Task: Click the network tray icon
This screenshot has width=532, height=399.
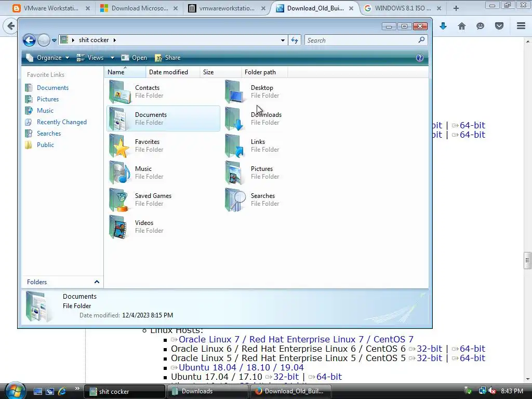Action: pyautogui.click(x=482, y=391)
